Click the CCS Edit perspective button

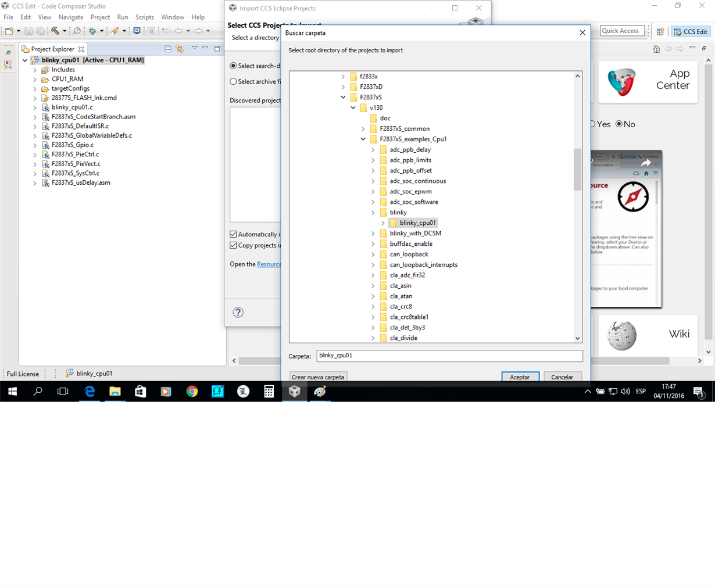(x=691, y=31)
